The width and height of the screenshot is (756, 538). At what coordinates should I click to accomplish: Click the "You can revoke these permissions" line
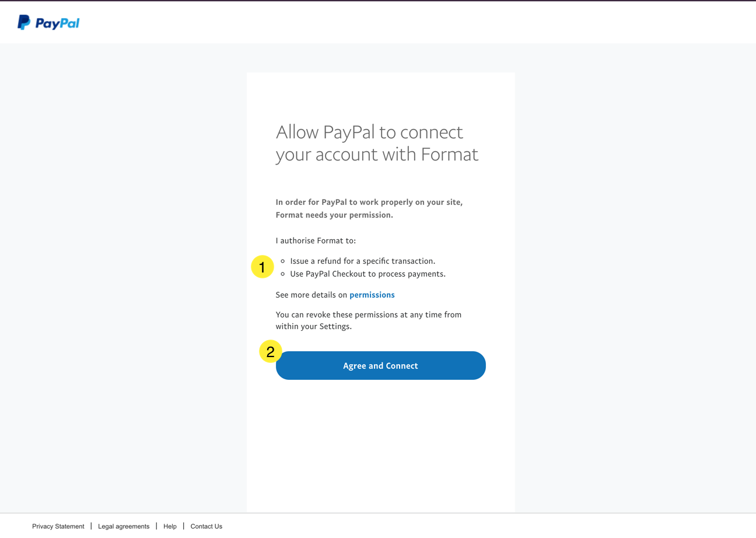coord(369,315)
